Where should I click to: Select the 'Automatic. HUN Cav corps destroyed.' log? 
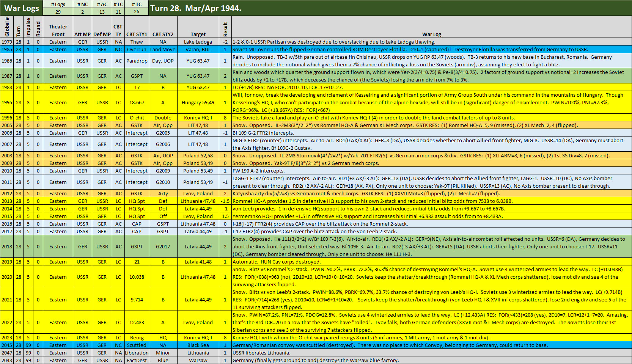point(432,262)
